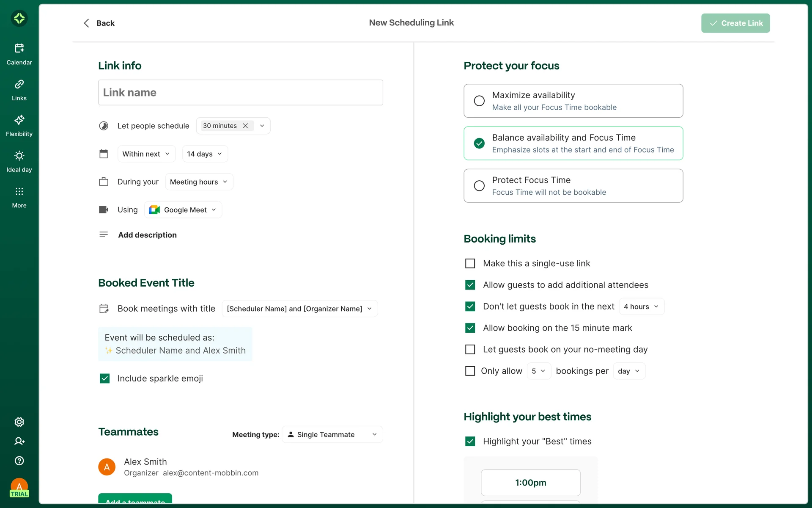Expand the Meeting hours dropdown
This screenshot has height=508, width=812.
(199, 182)
